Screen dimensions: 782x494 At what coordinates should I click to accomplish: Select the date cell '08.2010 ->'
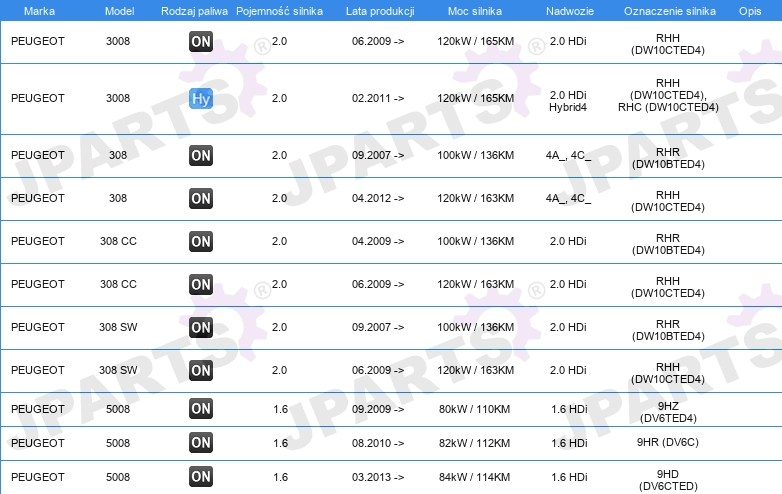(378, 443)
